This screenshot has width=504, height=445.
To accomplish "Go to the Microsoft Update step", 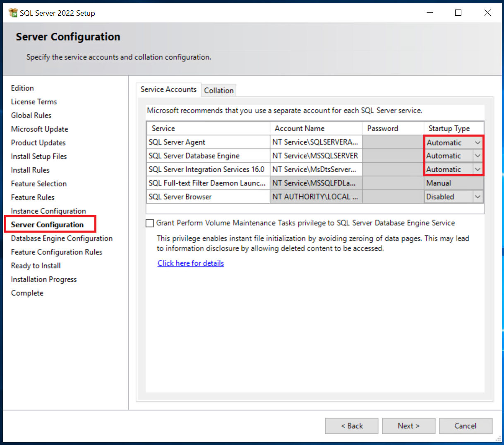I will [39, 129].
